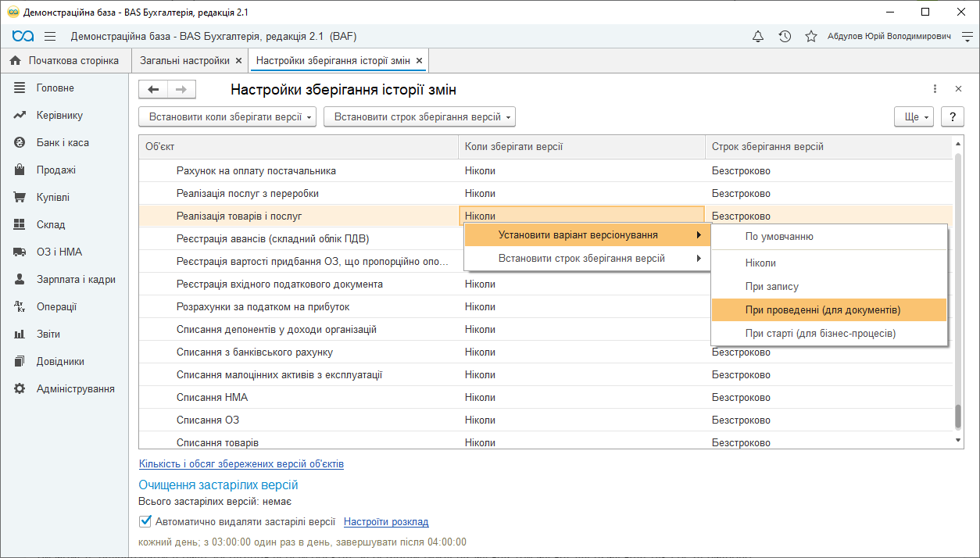Toggle Автоматично видаляти застарілі версії checkbox

[x=145, y=522]
